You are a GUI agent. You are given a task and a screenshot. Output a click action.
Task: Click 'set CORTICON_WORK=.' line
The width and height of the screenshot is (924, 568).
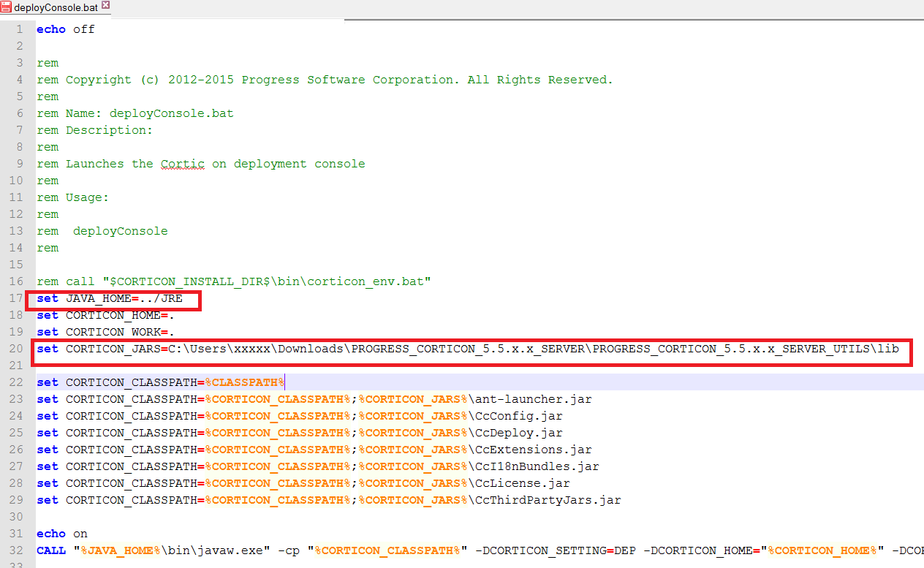pos(106,332)
